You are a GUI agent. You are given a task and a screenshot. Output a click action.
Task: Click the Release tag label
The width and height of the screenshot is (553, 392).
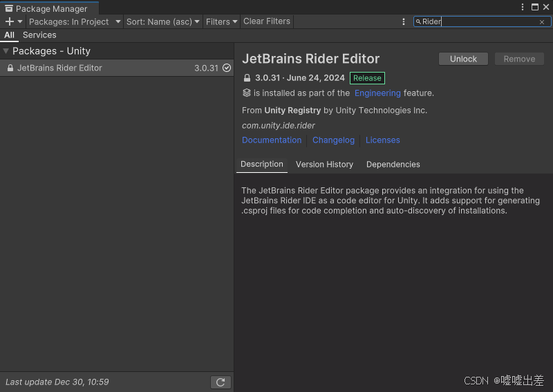pos(367,78)
